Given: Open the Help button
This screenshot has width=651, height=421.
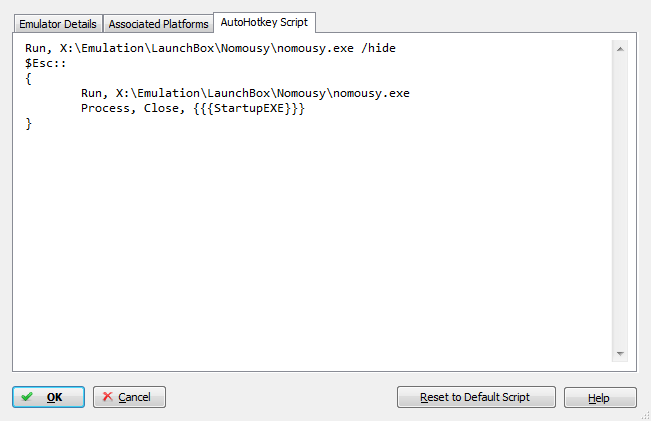Looking at the screenshot, I should (x=600, y=398).
